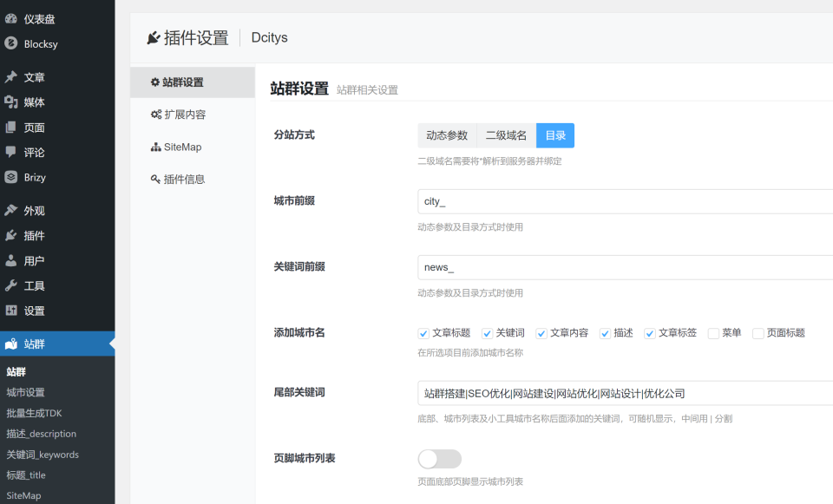The height and width of the screenshot is (504, 833).
Task: Open the SiteMap settings tab
Action: click(x=182, y=147)
